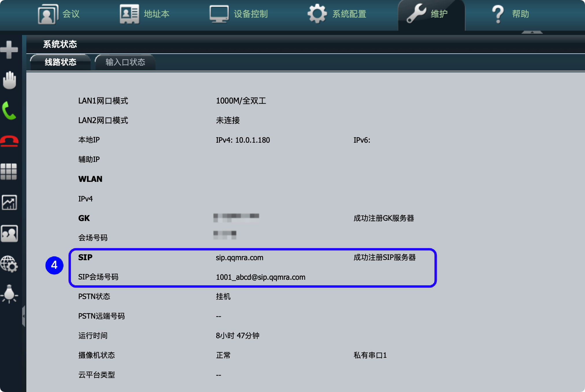Click the device control monitor icon
585x392 pixels.
219,14
